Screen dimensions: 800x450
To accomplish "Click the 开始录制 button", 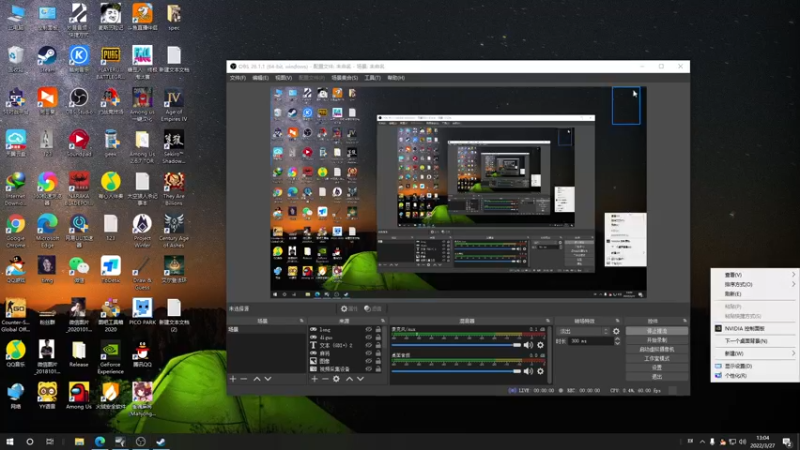I will point(657,340).
